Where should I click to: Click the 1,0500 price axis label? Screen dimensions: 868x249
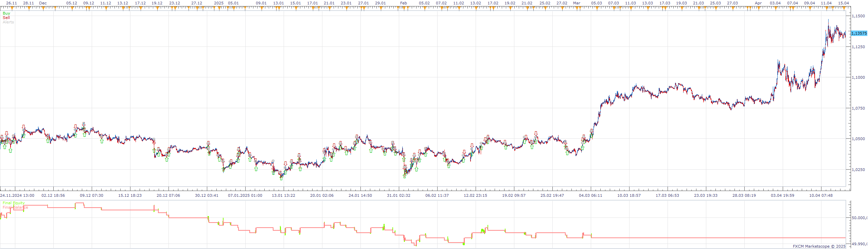pyautogui.click(x=858, y=139)
